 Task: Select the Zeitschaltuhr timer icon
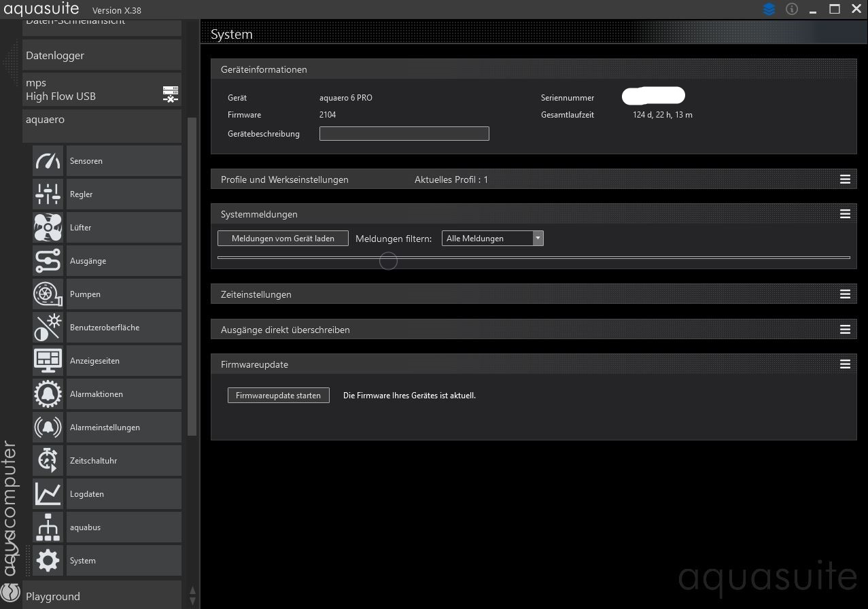click(48, 461)
